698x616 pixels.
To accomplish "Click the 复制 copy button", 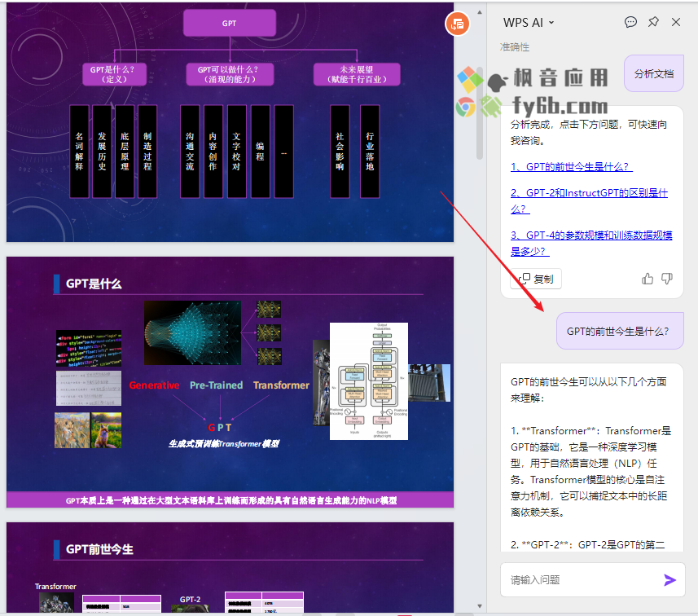I will coord(536,279).
